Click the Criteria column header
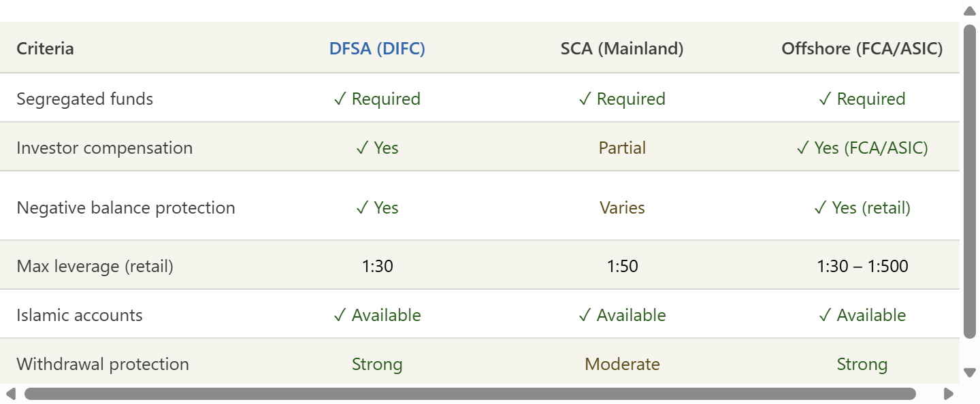The height and width of the screenshot is (404, 980). [46, 49]
